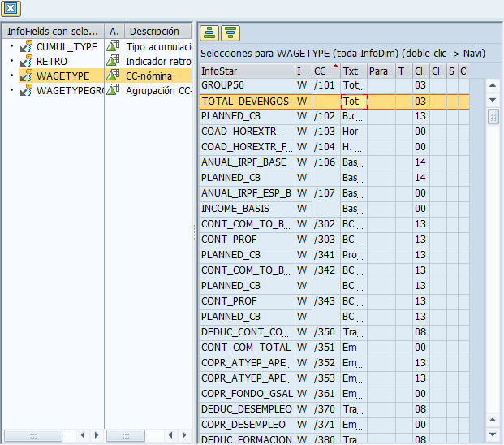Click the 'A.' column header in tree

pyautogui.click(x=114, y=31)
